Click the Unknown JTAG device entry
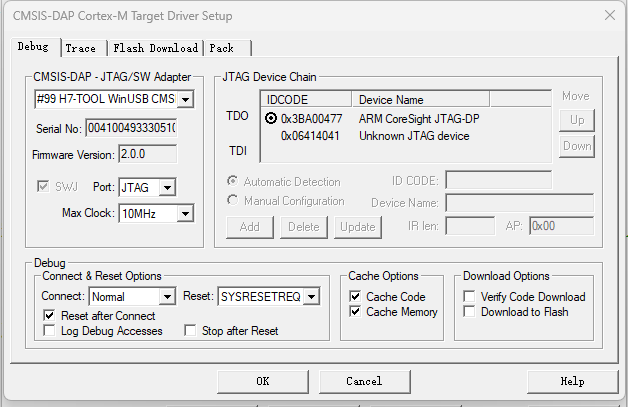The image size is (628, 407). (x=414, y=136)
